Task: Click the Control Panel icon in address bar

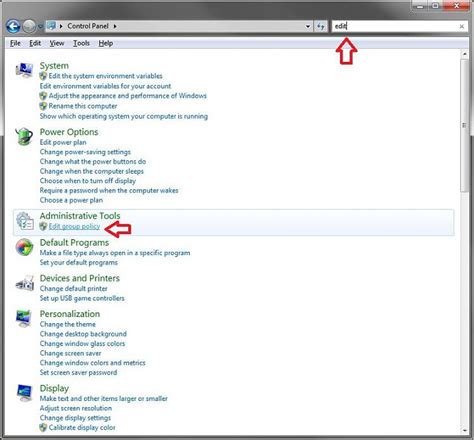Action: [52, 26]
